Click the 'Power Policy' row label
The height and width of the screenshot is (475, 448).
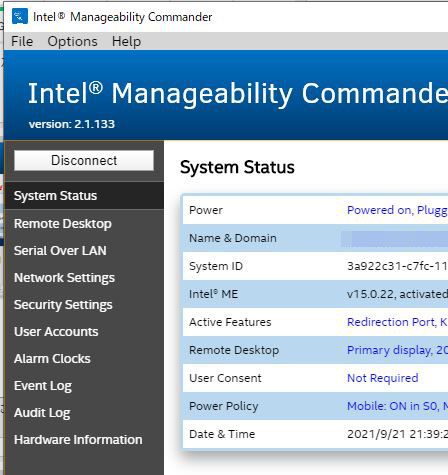[x=224, y=406]
